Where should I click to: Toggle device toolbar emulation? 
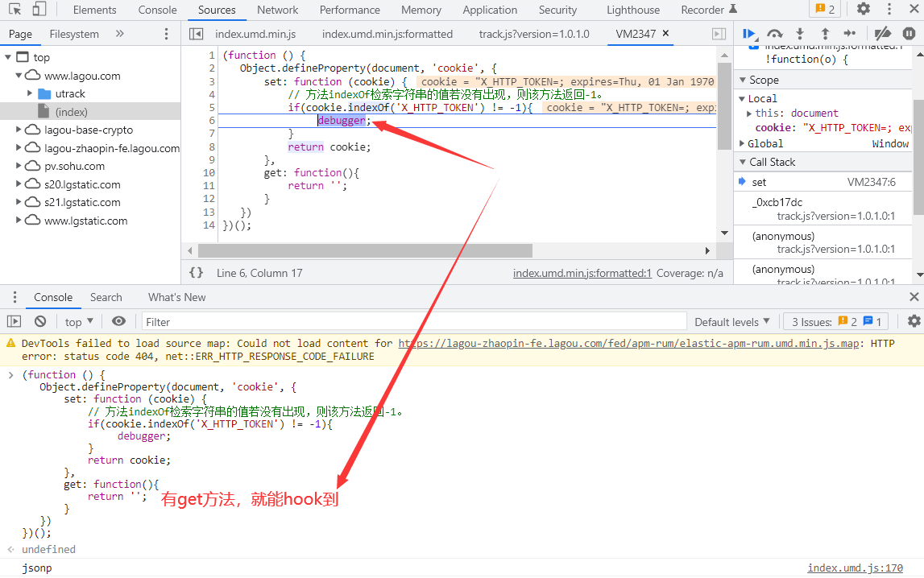coord(39,10)
